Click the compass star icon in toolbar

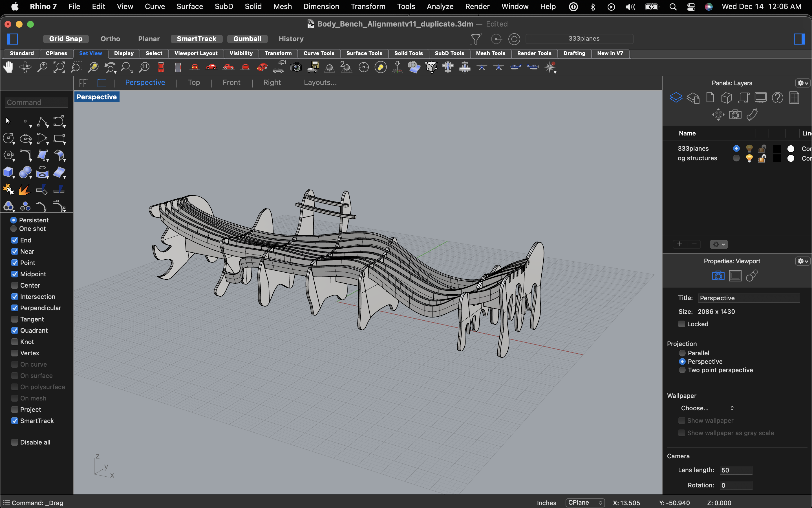pyautogui.click(x=550, y=67)
